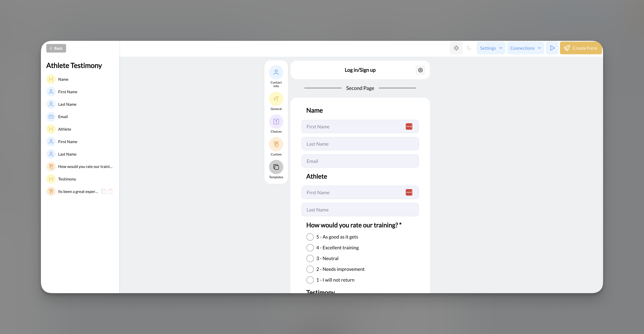Choose the '3 - Neutral' rating option

click(x=310, y=258)
